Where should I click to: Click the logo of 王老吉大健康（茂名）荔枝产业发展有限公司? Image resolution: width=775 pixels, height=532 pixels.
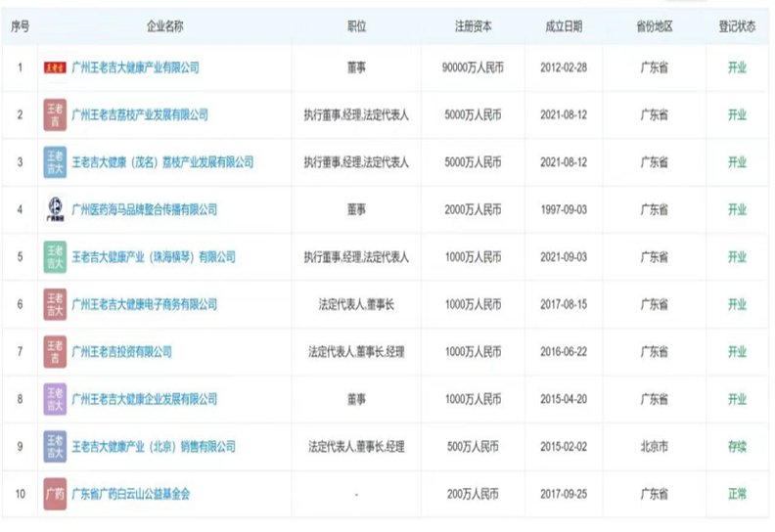click(x=55, y=162)
